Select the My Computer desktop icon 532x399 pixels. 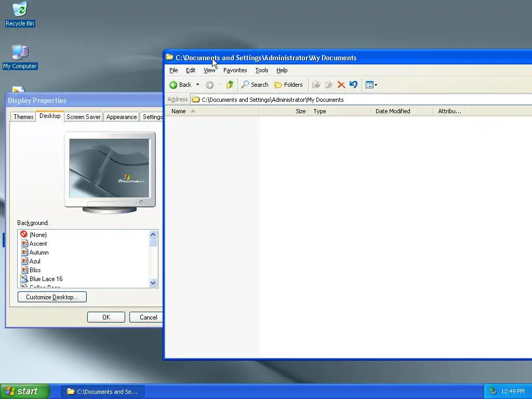(x=20, y=57)
